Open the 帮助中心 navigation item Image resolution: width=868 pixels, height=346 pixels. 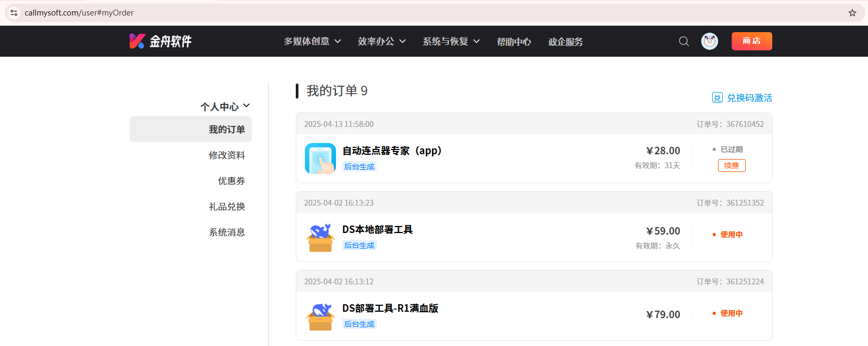pos(514,41)
